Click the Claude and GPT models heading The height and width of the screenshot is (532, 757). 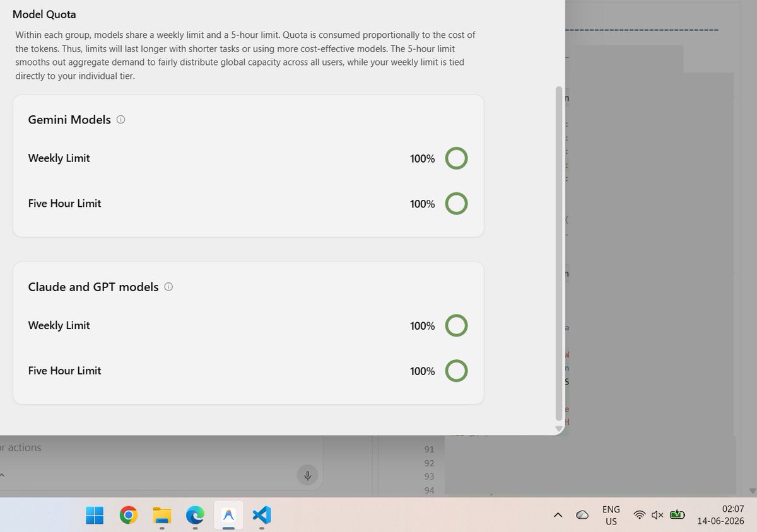(x=93, y=287)
